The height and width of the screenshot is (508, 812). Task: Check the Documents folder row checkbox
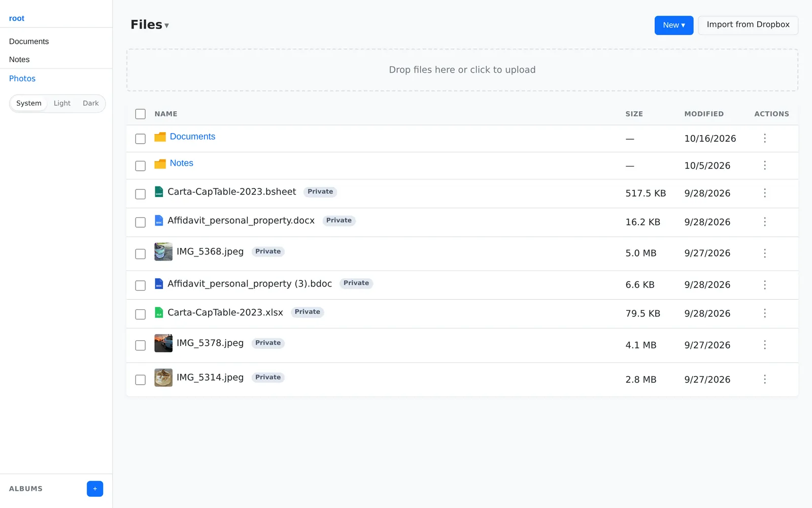(x=141, y=139)
